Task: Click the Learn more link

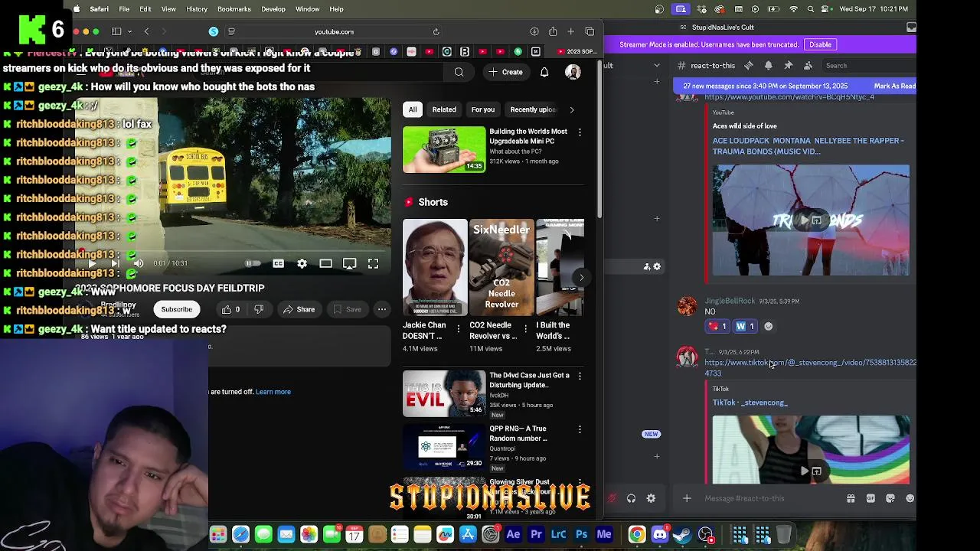Action: pyautogui.click(x=273, y=392)
